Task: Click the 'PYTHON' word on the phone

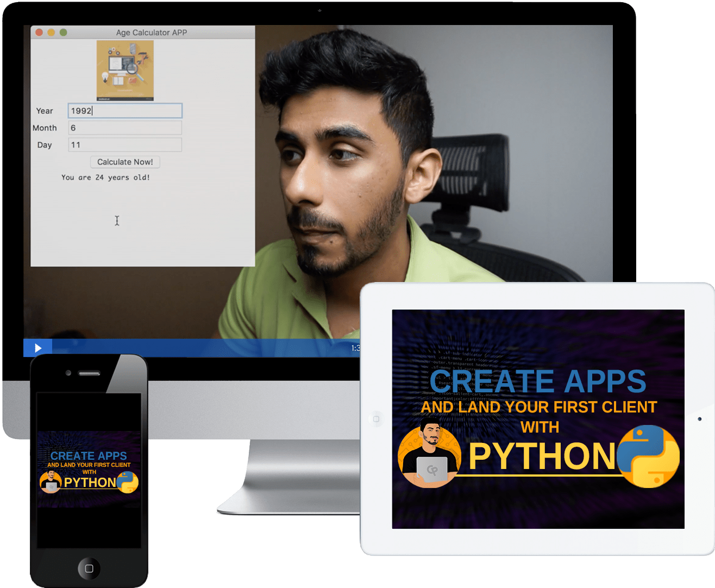Action: [x=90, y=483]
